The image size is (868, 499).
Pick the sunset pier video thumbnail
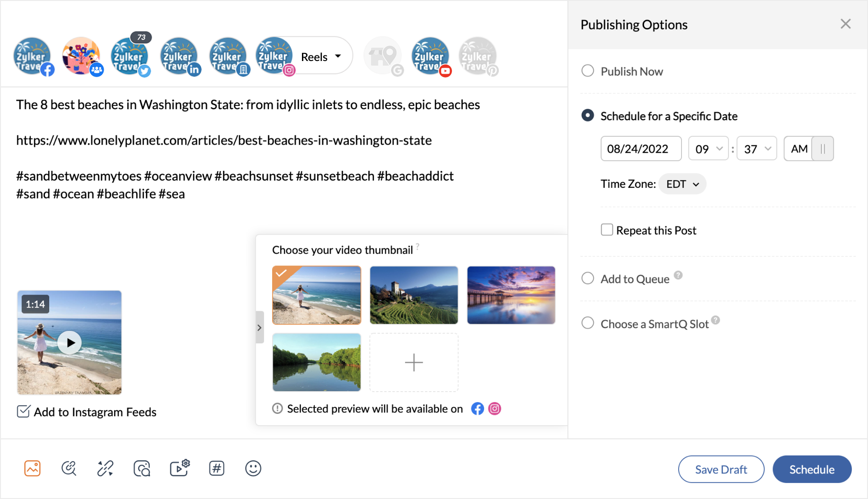coord(511,295)
